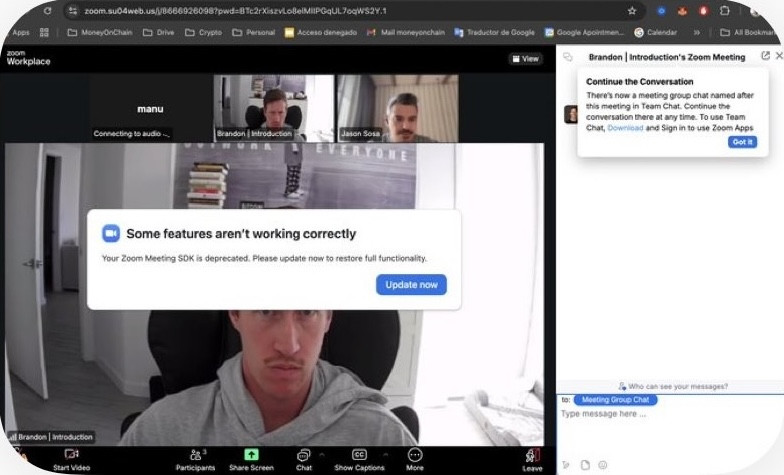Select the Jason Sosa video thumbnail

[398, 108]
